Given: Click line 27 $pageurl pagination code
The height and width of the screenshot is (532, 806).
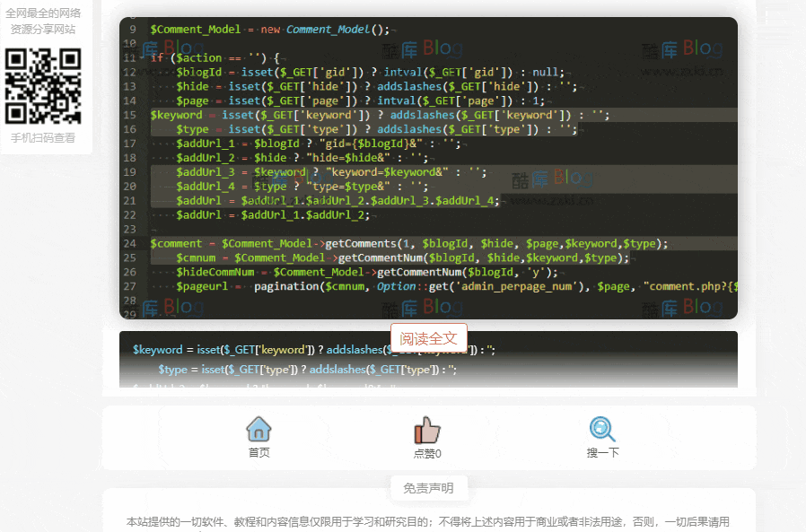Looking at the screenshot, I should tap(449, 286).
